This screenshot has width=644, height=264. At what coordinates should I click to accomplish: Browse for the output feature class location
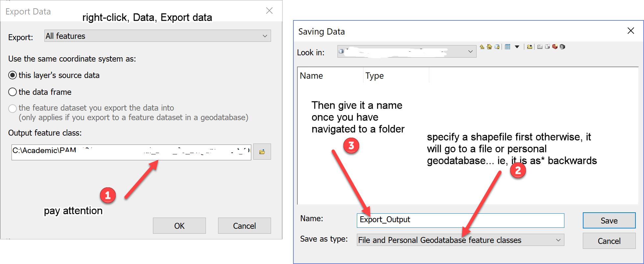[x=262, y=152]
